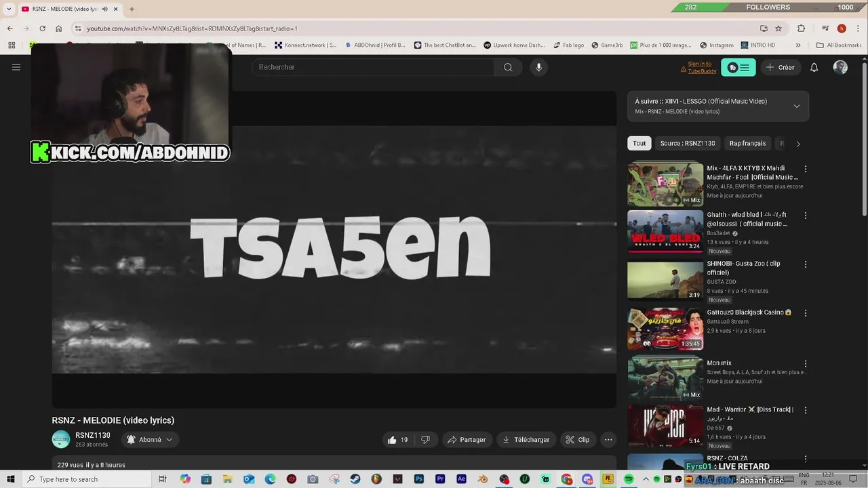Open a new Chrome tab
This screenshot has height=488, width=868.
(x=132, y=9)
